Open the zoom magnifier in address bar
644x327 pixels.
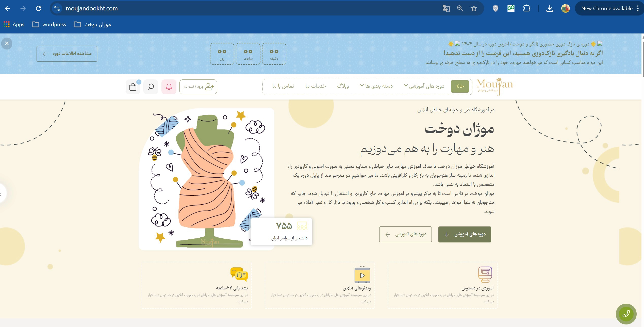pyautogui.click(x=460, y=8)
